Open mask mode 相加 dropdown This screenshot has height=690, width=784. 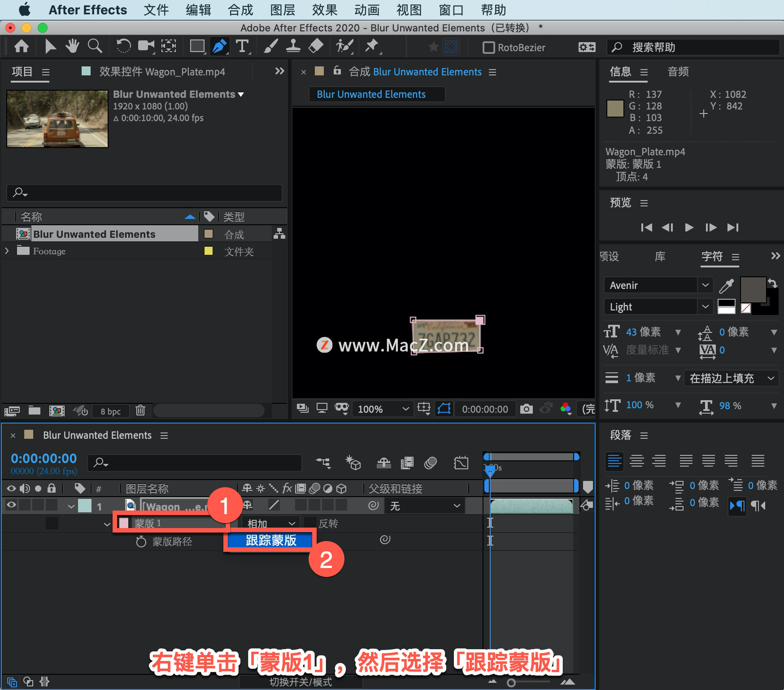point(271,523)
